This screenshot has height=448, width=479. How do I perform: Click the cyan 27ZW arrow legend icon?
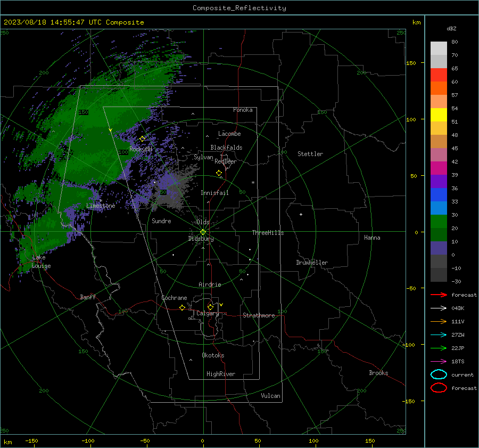coord(439,335)
